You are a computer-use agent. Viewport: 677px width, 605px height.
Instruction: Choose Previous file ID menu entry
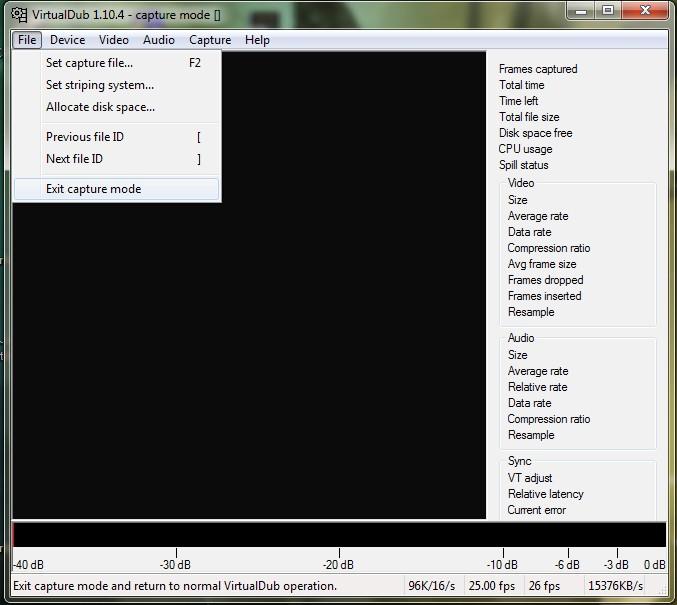click(117, 137)
